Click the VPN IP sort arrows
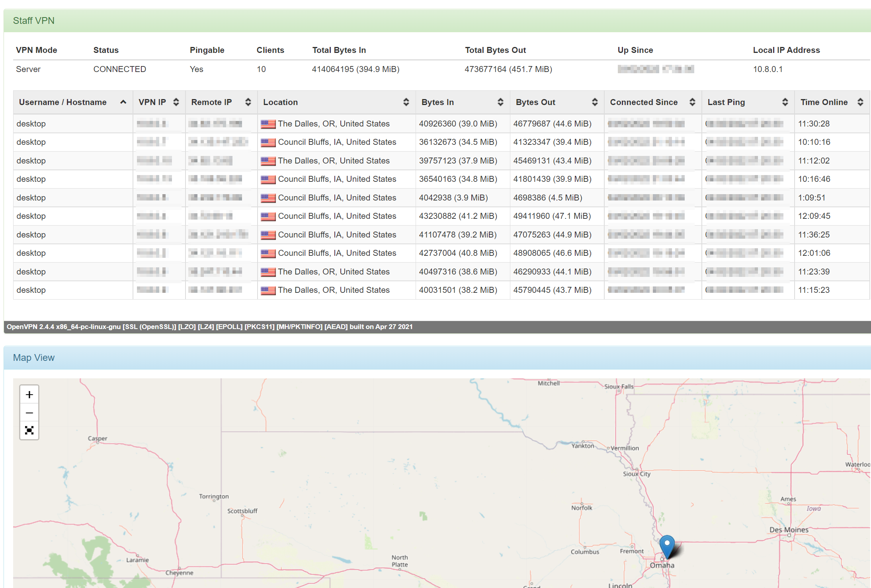 tap(176, 102)
